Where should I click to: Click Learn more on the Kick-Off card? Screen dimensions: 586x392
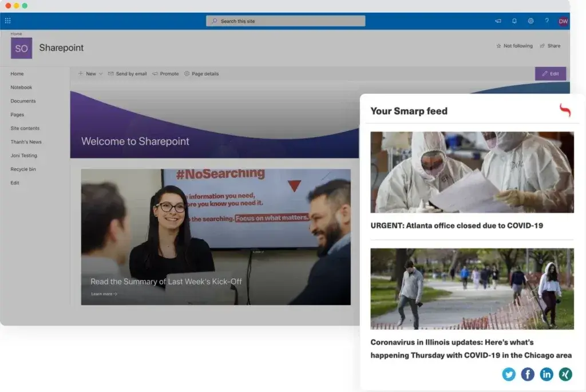pyautogui.click(x=104, y=294)
